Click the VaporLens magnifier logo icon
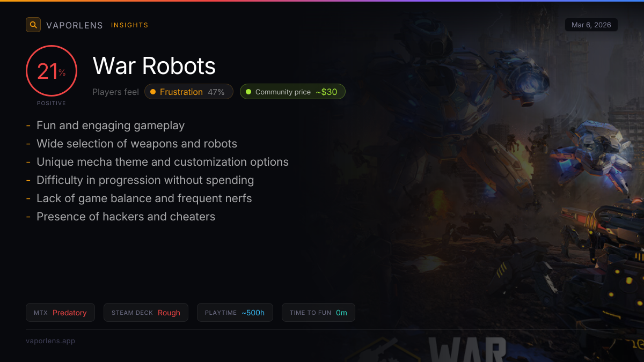 point(33,25)
